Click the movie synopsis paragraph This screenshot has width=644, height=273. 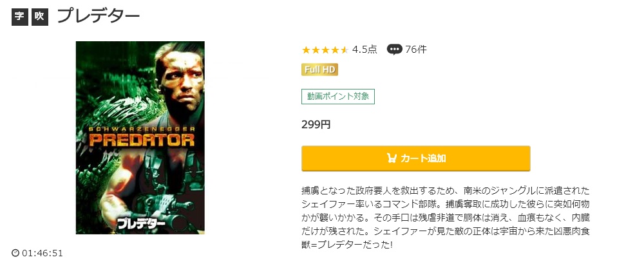coord(446,218)
